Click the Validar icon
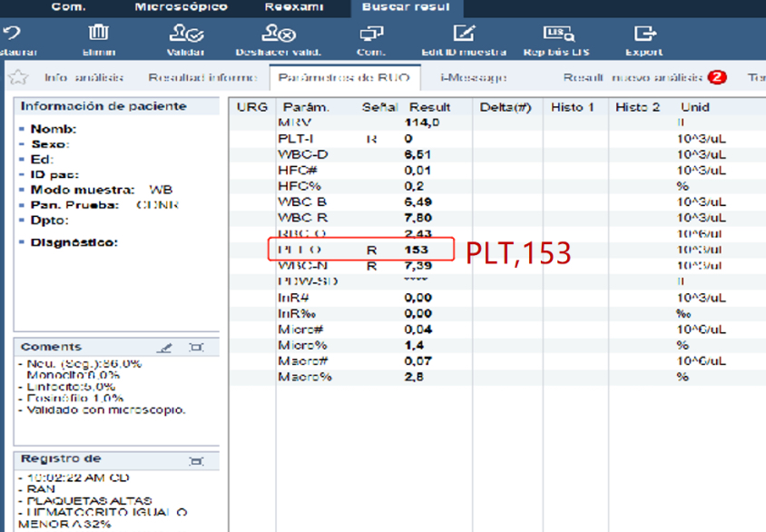Screen dimensions: 766x532 pos(185,34)
